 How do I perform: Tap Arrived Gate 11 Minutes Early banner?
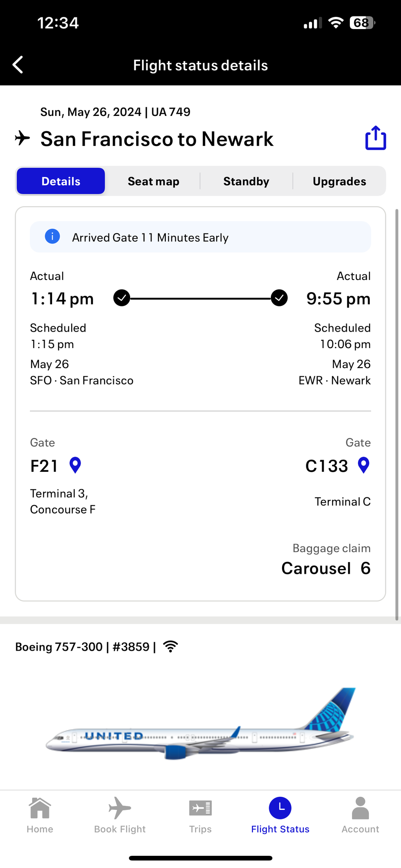(200, 237)
